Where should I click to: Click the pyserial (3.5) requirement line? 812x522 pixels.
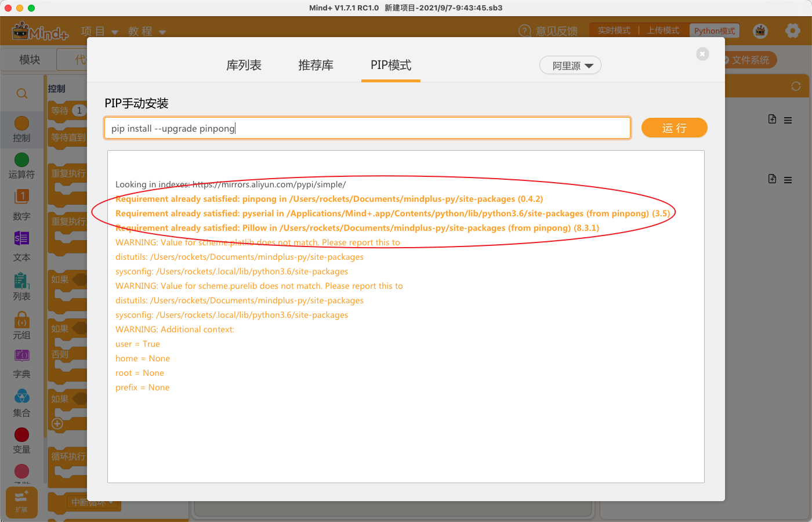pyautogui.click(x=393, y=213)
